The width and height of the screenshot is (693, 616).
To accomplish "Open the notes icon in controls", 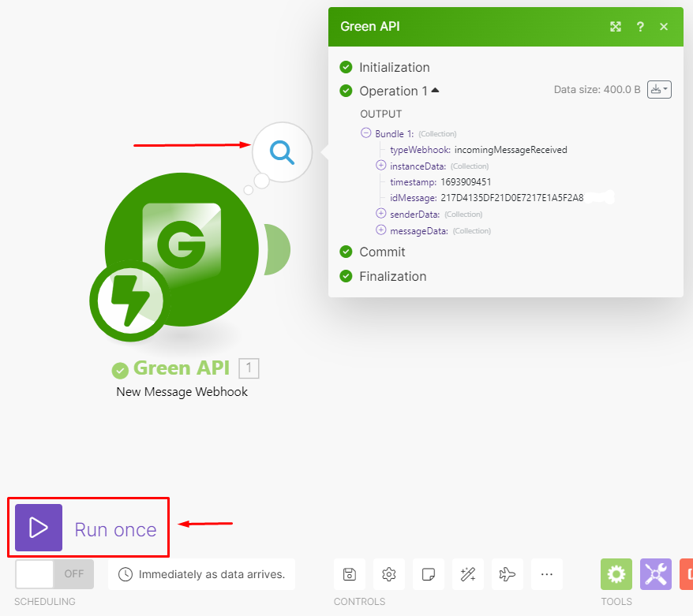I will [x=429, y=574].
